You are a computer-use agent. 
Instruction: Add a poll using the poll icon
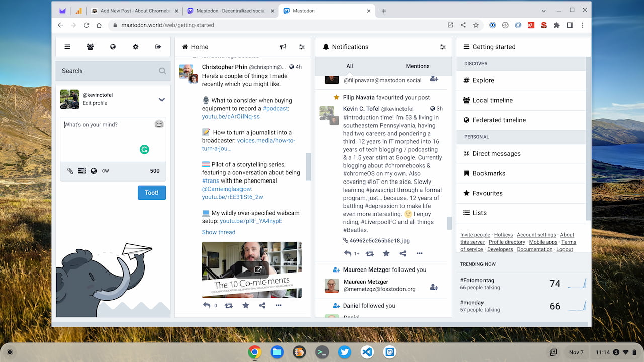point(82,171)
